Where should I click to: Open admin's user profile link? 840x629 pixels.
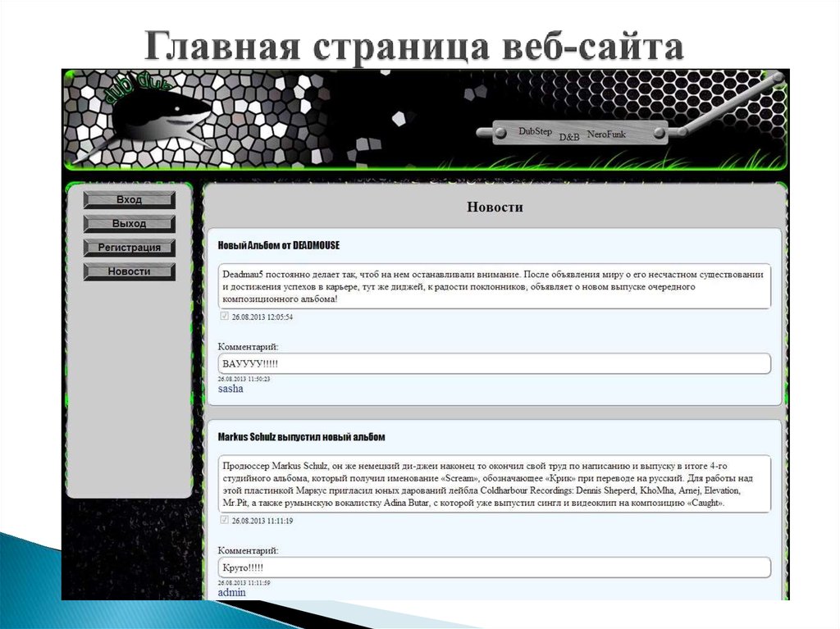pos(231,592)
